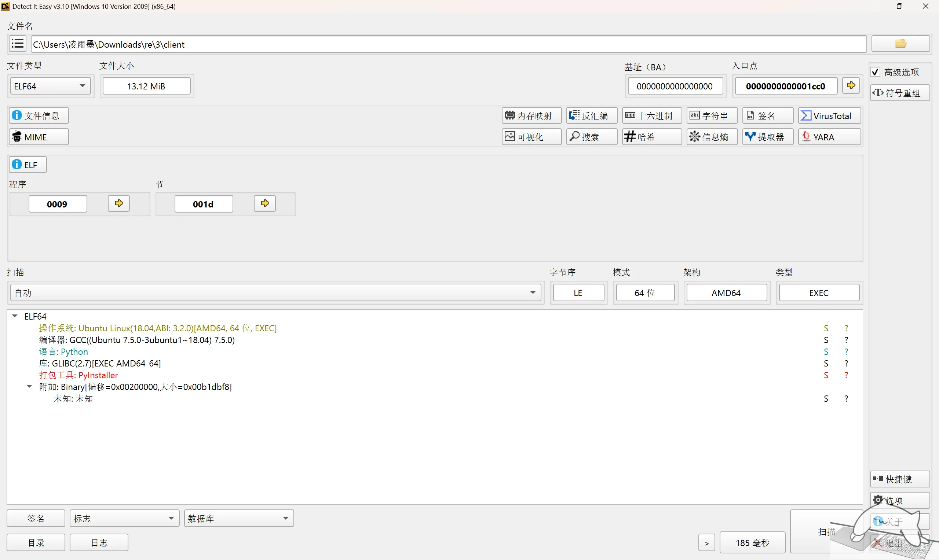Open the MIME button
The image size is (939, 560).
point(39,137)
